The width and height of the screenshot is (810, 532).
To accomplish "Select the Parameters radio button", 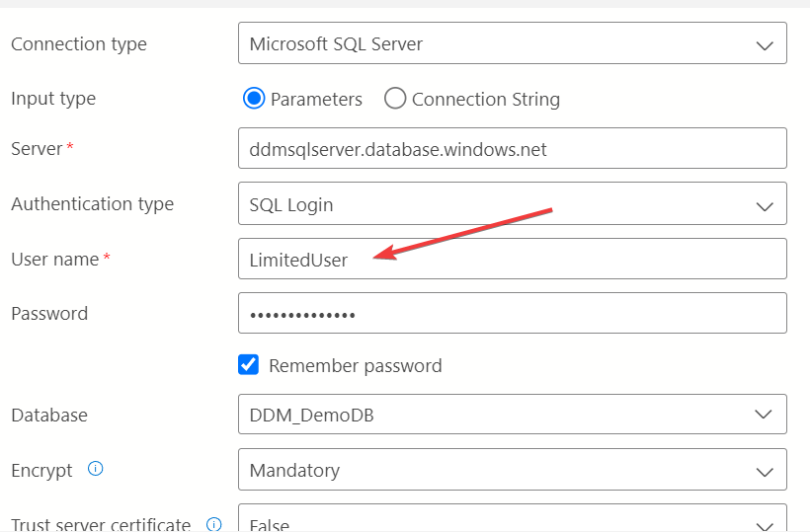I will (254, 98).
